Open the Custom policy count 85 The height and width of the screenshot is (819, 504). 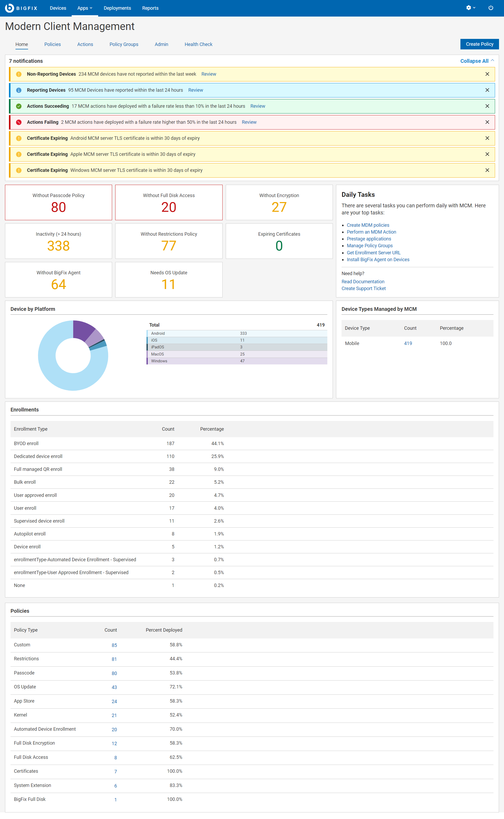(114, 645)
